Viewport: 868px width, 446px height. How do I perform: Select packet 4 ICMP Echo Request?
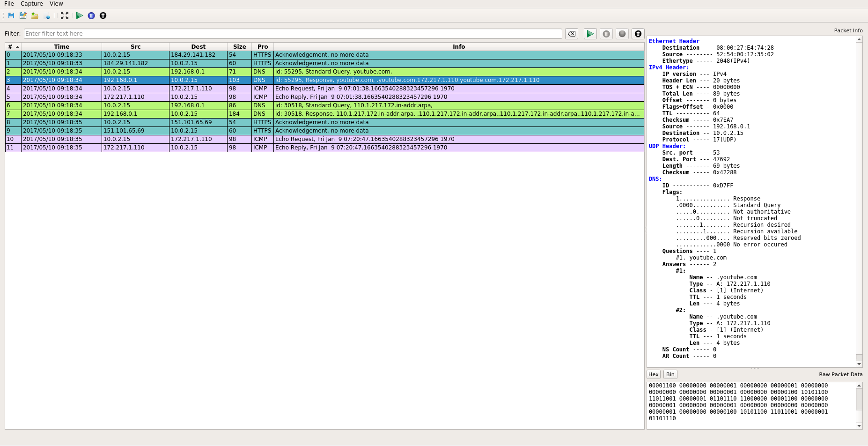pyautogui.click(x=324, y=89)
